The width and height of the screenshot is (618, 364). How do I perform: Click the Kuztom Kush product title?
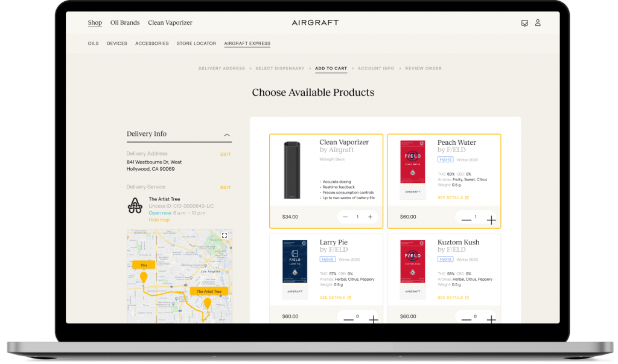[459, 242]
